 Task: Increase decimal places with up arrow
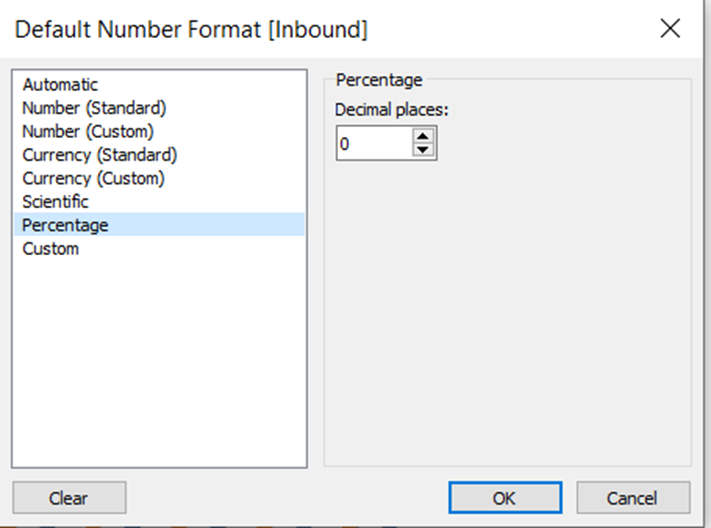tap(424, 137)
